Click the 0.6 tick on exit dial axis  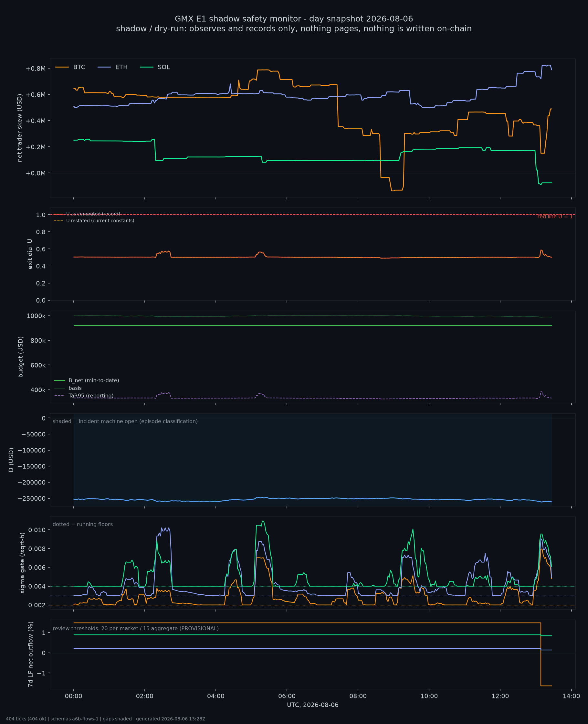pos(41,249)
